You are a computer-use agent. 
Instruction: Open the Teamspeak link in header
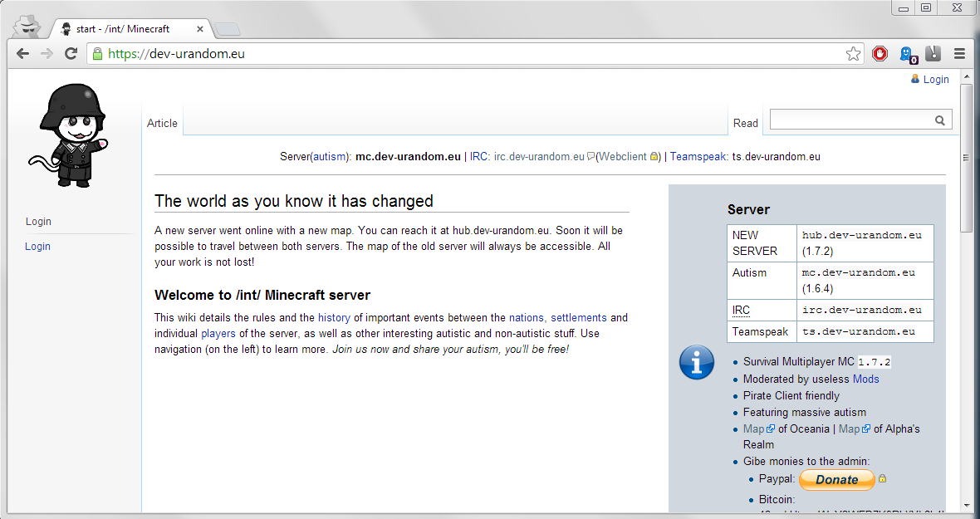698,157
